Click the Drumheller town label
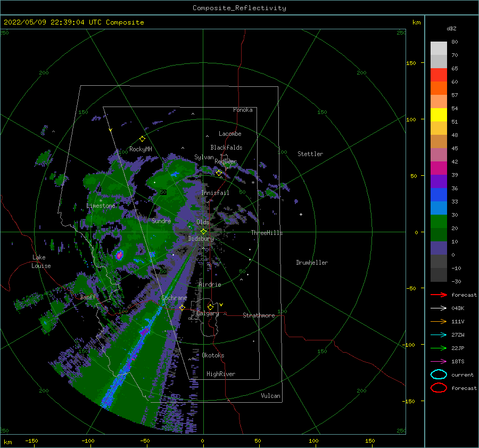Image resolution: width=479 pixels, height=448 pixels. [x=312, y=263]
